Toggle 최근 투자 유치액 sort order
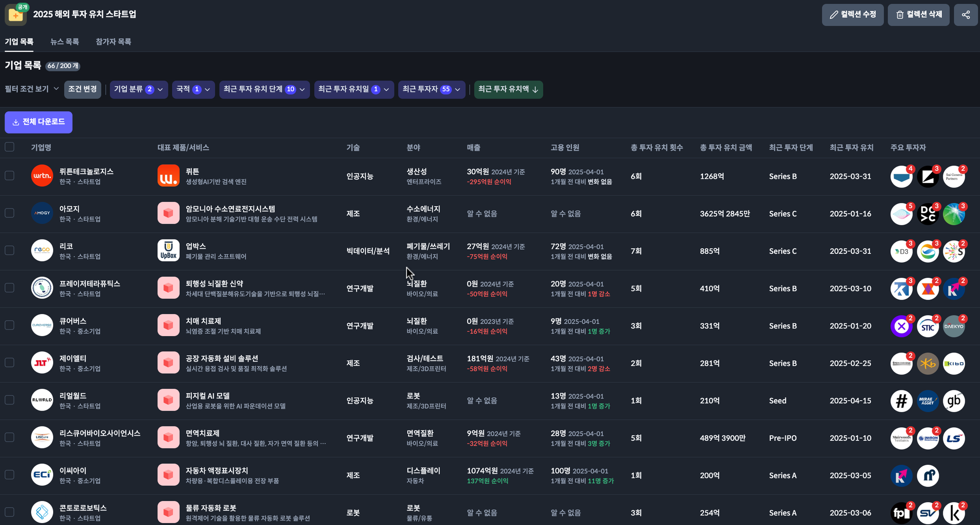Screen dimensions: 980x525 508,89
